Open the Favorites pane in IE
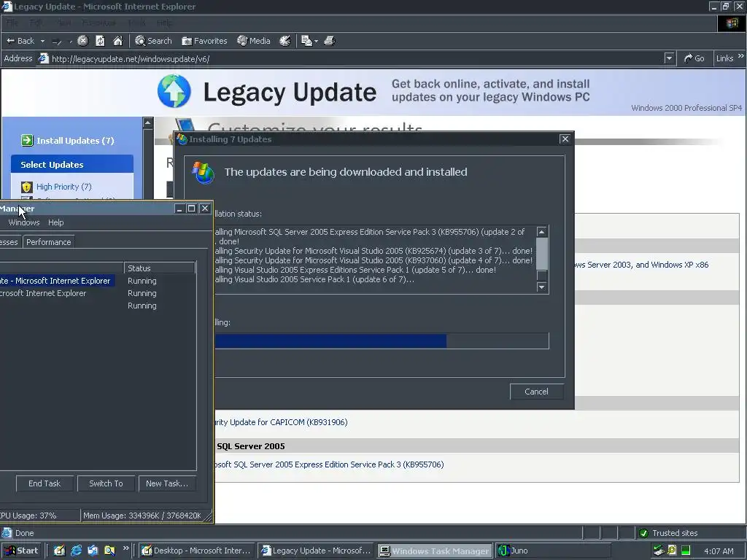The width and height of the screenshot is (747, 560). pos(204,41)
